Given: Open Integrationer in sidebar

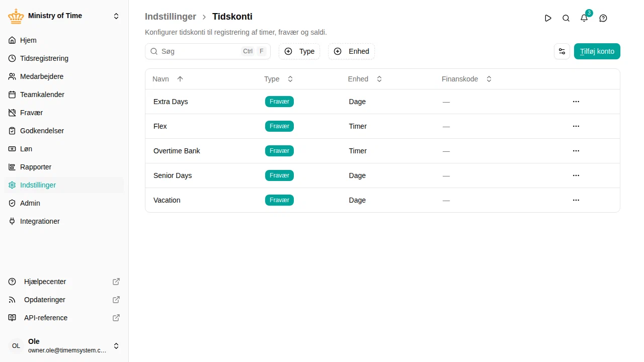Looking at the screenshot, I should click(64, 221).
